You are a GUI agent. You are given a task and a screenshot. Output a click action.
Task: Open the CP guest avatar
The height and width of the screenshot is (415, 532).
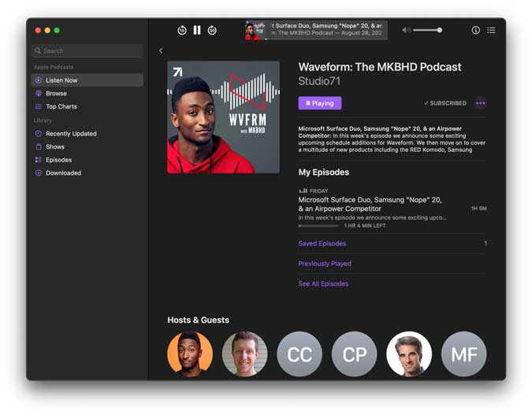[x=354, y=354]
